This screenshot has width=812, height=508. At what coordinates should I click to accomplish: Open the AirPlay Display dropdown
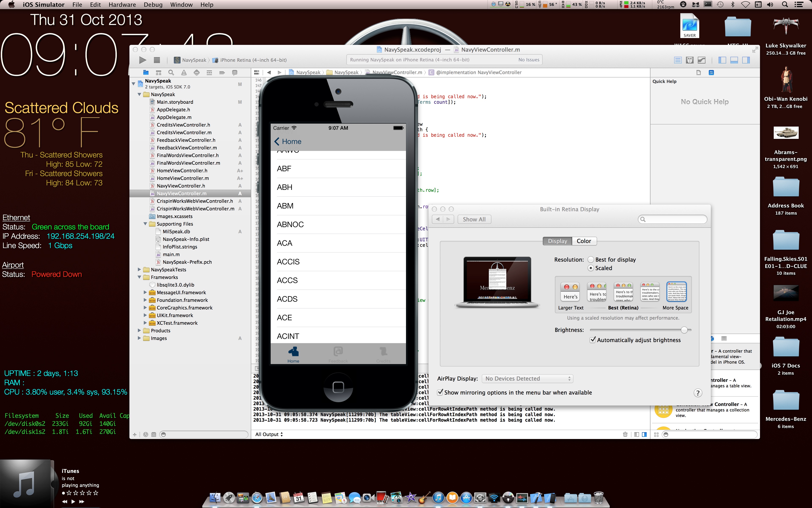coord(527,379)
